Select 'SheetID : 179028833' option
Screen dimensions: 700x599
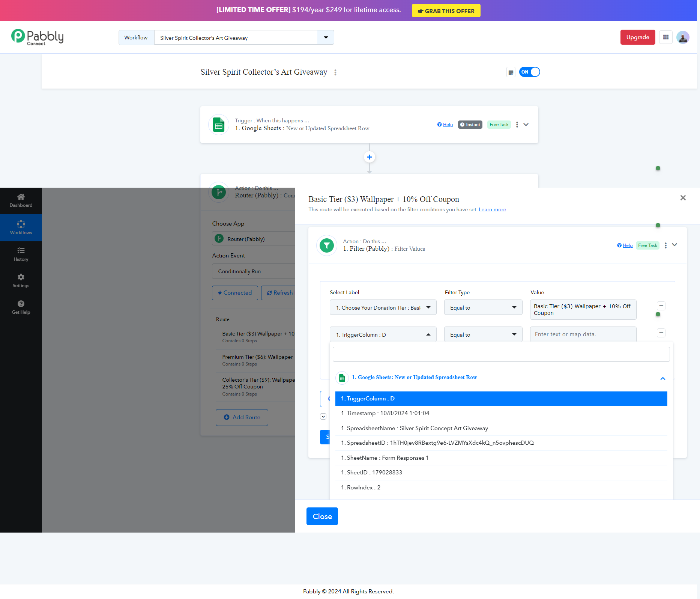(x=501, y=473)
